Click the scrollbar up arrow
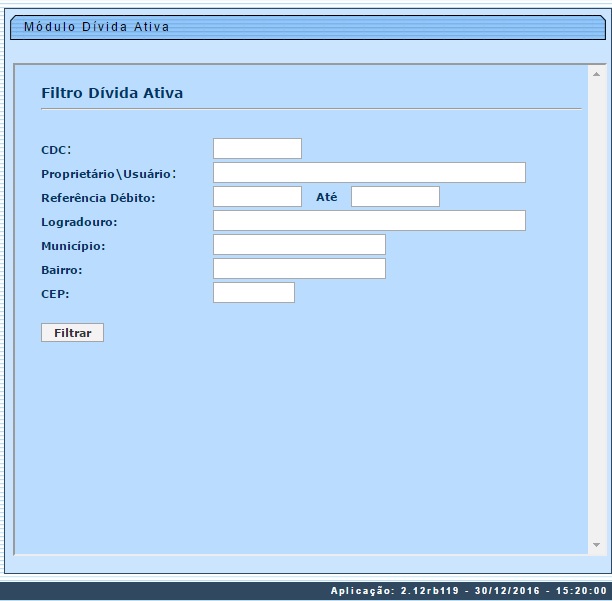This screenshot has width=612, height=601. (x=597, y=75)
